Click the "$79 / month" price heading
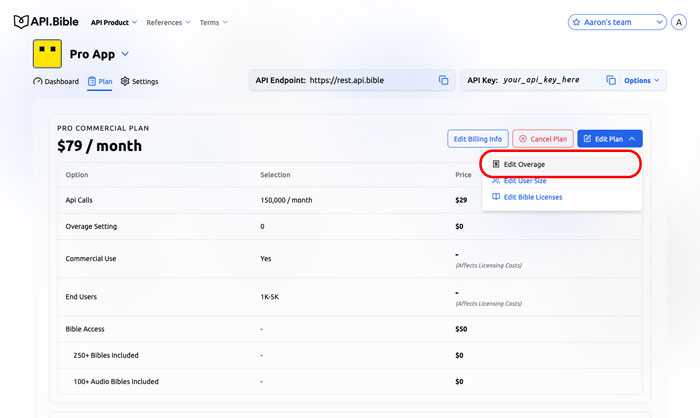Image resolution: width=700 pixels, height=418 pixels. tap(100, 146)
